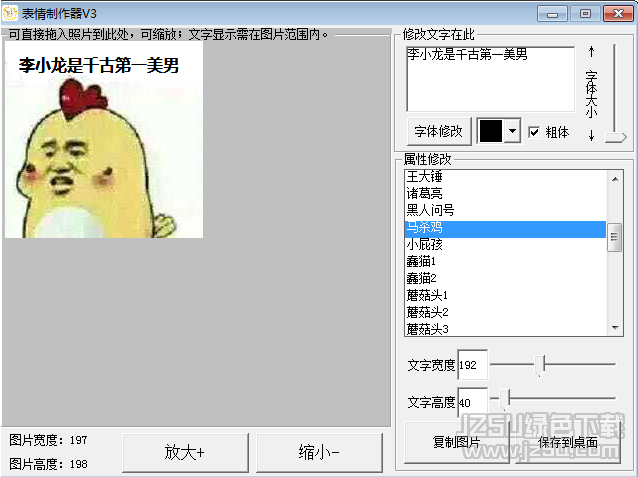
Task: Click the black color swatch
Action: (491, 131)
